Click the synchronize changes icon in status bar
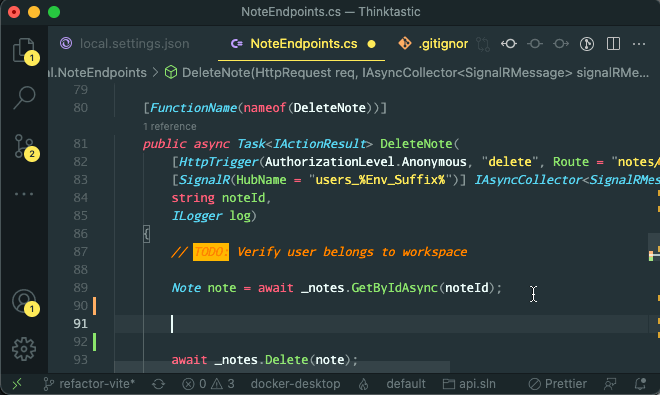This screenshot has height=395, width=660. pyautogui.click(x=159, y=384)
